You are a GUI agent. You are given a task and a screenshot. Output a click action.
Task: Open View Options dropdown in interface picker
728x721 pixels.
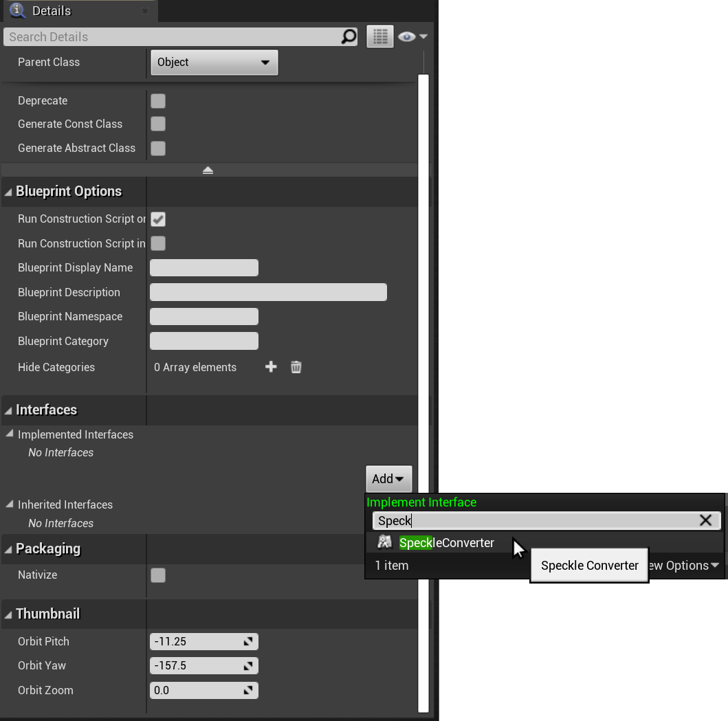click(x=685, y=566)
